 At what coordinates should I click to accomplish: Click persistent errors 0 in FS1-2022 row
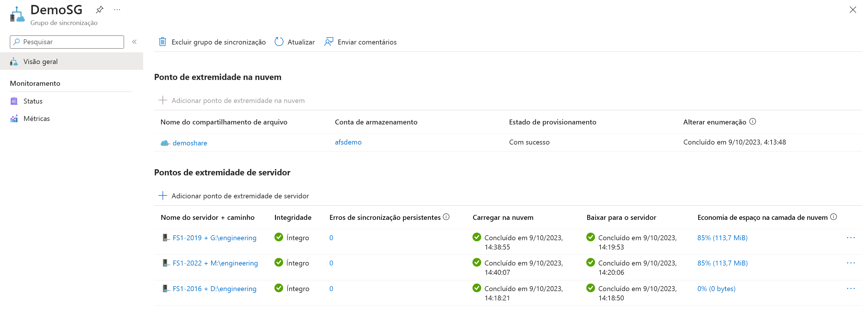click(x=331, y=263)
